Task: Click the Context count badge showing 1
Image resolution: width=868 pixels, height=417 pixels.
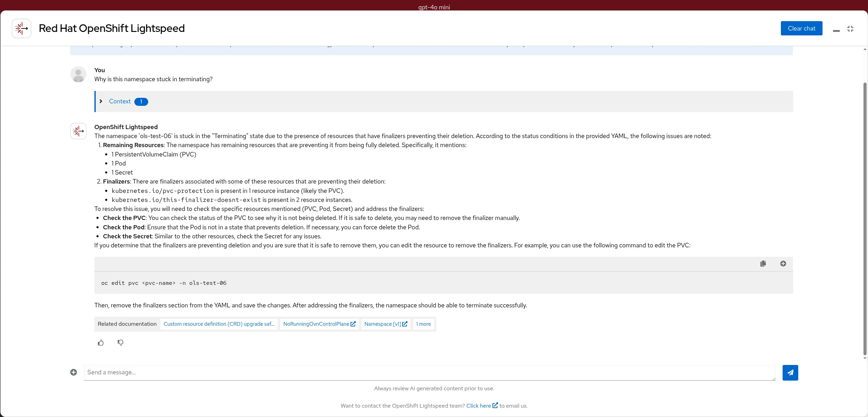Action: point(141,102)
